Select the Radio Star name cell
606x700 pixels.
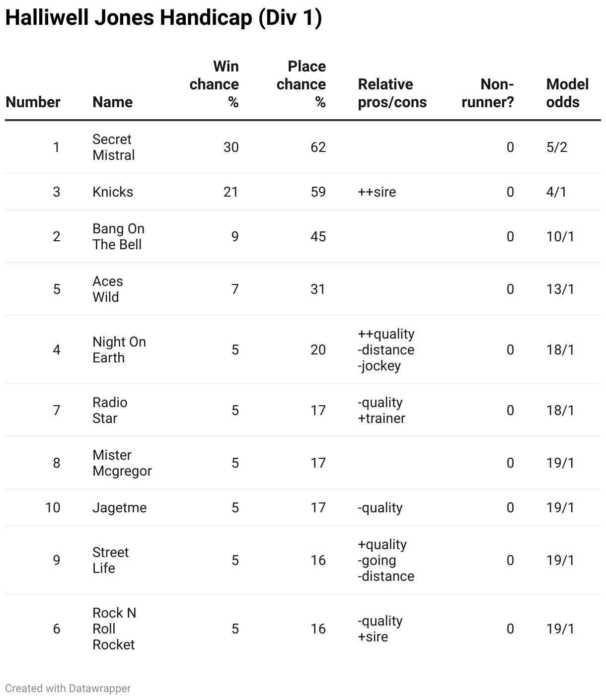[110, 410]
